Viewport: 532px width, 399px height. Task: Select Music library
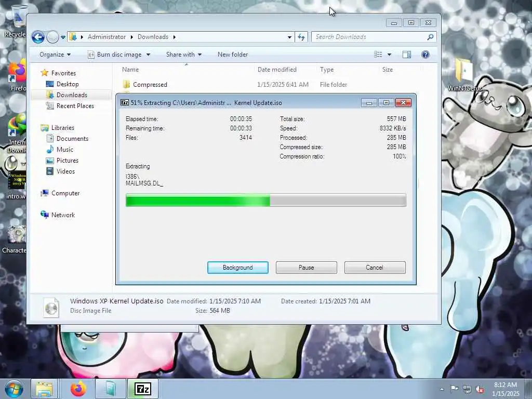tap(64, 149)
